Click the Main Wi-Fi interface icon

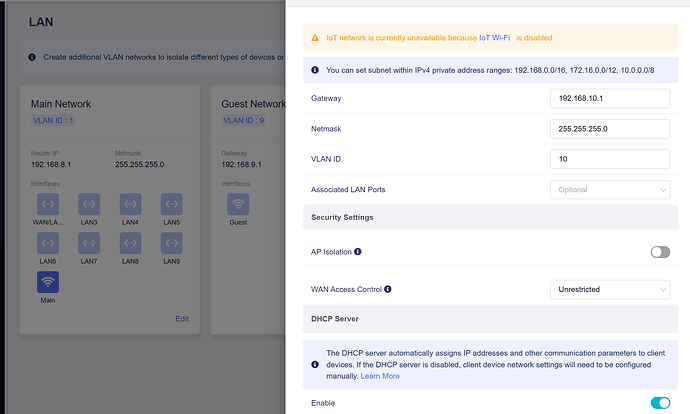(48, 282)
